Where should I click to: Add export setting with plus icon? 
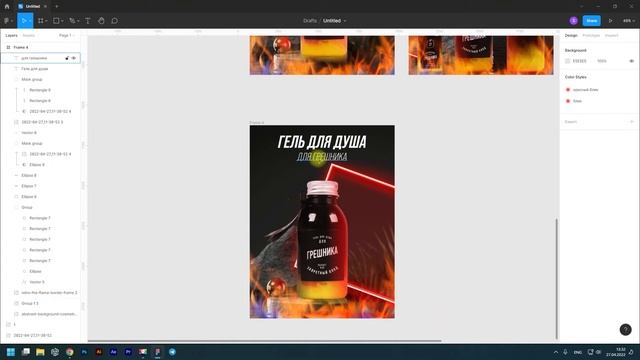coord(631,122)
